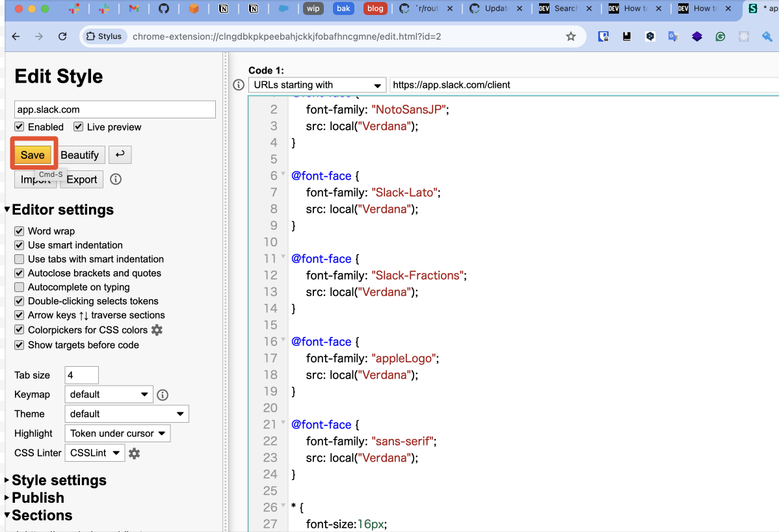
Task: Expand the Style settings section
Action: tap(59, 480)
